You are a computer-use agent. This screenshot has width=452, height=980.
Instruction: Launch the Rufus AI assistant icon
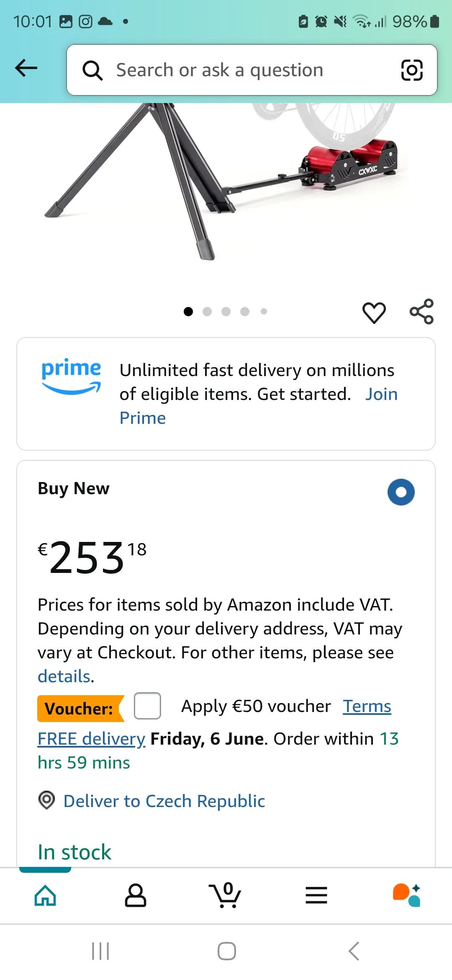(x=406, y=895)
